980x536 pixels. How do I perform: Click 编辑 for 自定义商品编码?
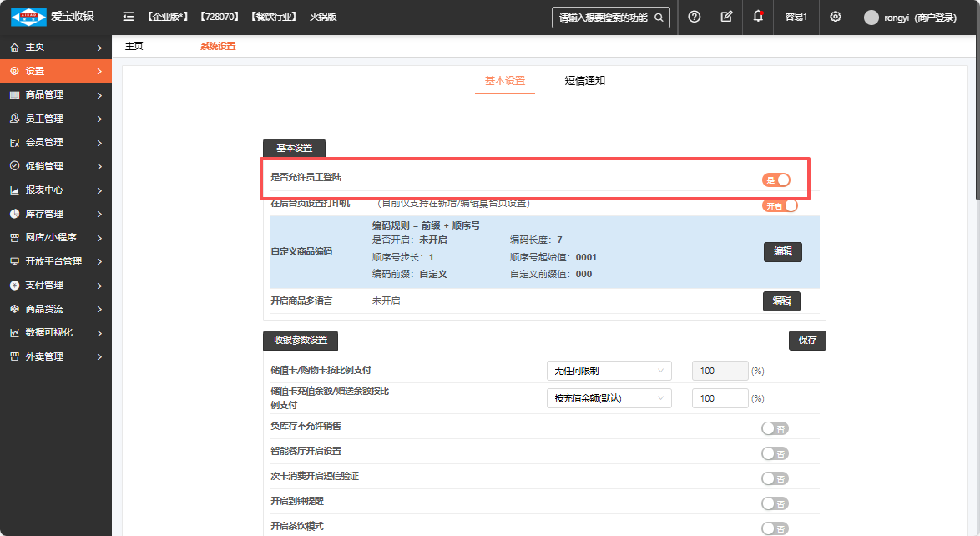[782, 251]
